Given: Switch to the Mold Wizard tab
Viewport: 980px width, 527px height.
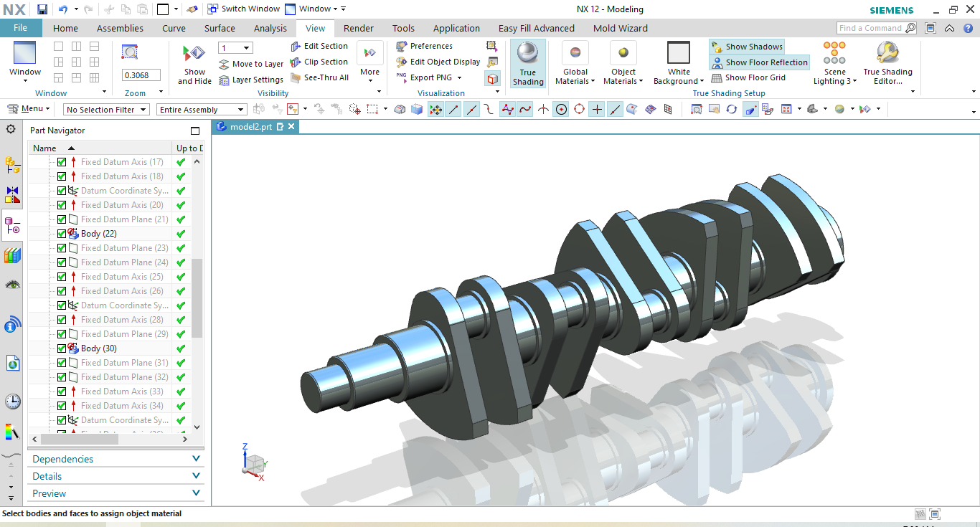Looking at the screenshot, I should coord(621,28).
